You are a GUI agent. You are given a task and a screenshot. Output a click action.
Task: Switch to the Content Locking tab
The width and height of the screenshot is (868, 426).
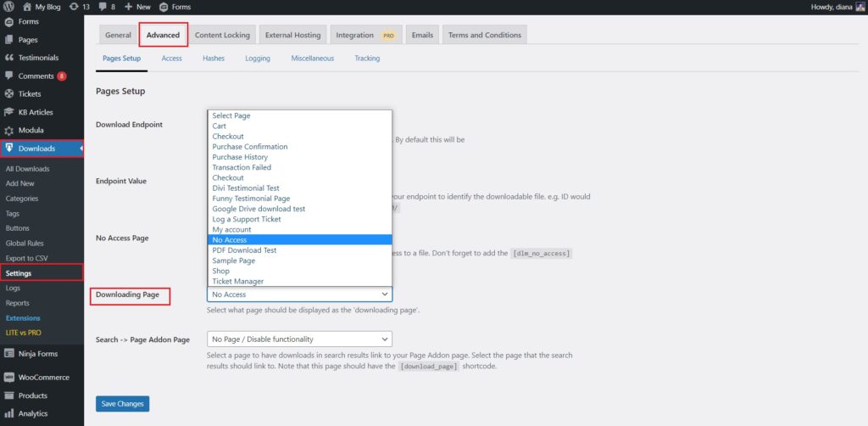[x=222, y=35]
